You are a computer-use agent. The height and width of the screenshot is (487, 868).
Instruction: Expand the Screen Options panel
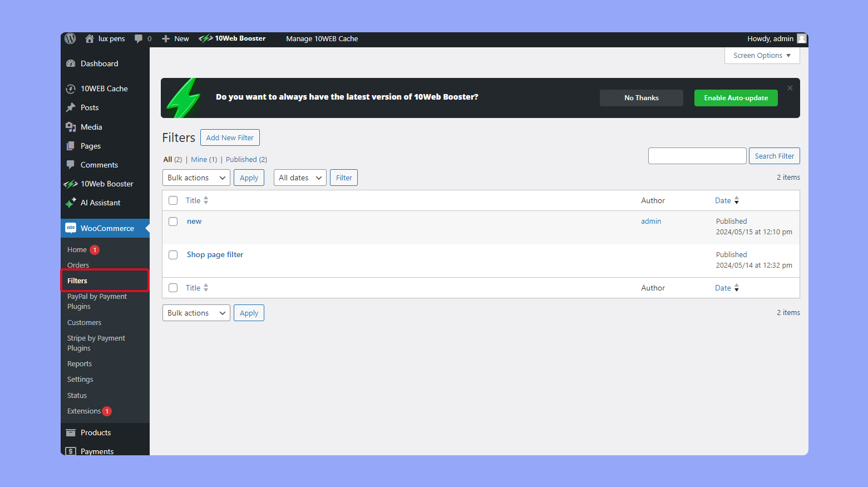[761, 55]
